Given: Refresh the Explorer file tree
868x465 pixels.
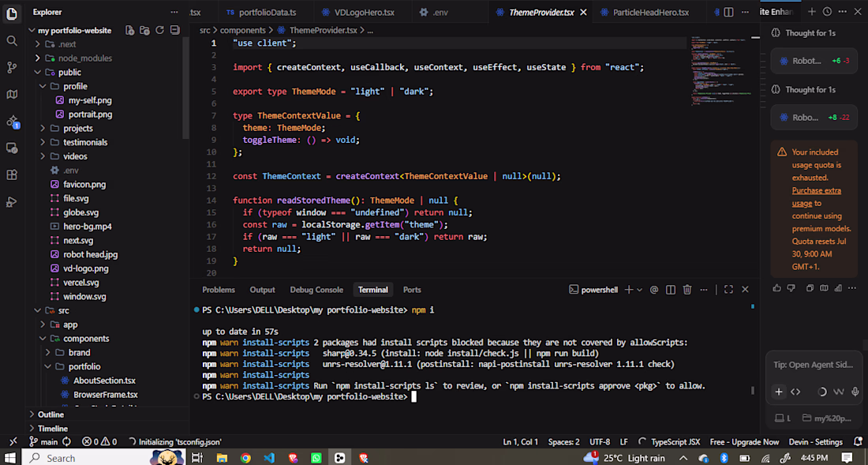Looking at the screenshot, I should (x=159, y=31).
